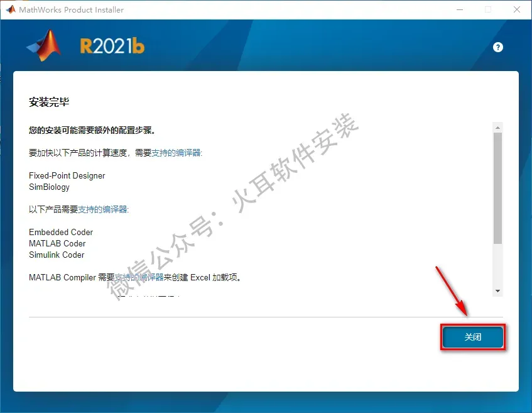Select the Fixed-Point Designer text
This screenshot has height=413, width=532.
(x=67, y=175)
